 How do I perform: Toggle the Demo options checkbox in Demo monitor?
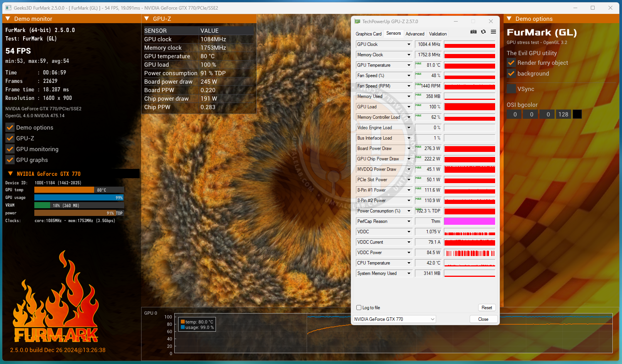click(10, 128)
